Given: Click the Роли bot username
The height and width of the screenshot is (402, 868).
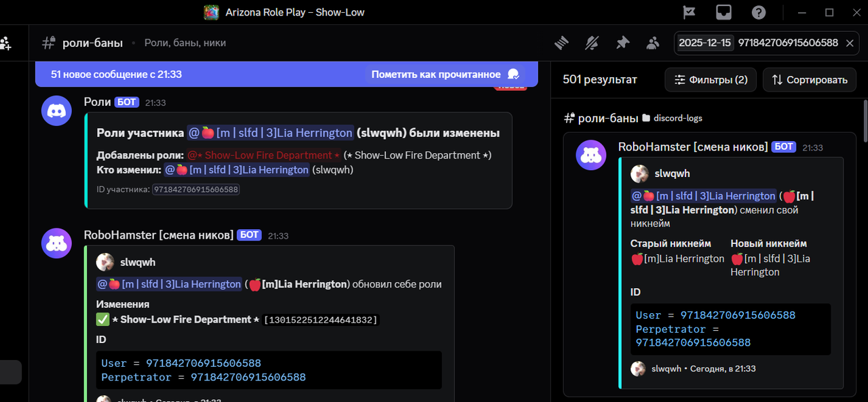Looking at the screenshot, I should click(x=97, y=102).
